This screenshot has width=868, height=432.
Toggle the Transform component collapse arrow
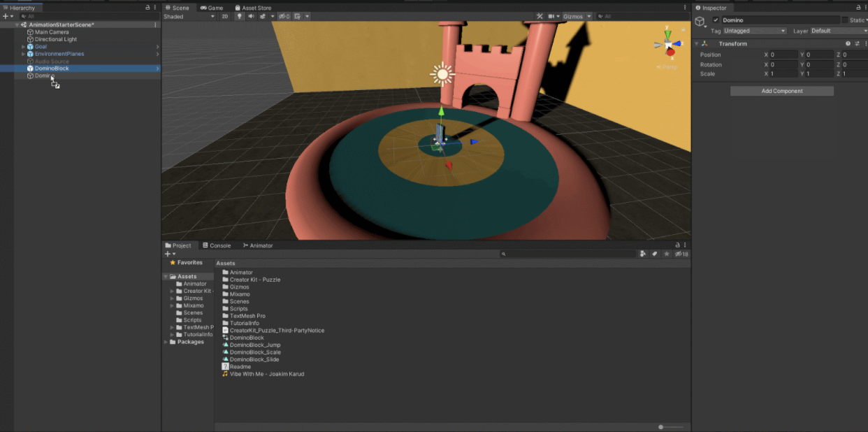tap(695, 43)
